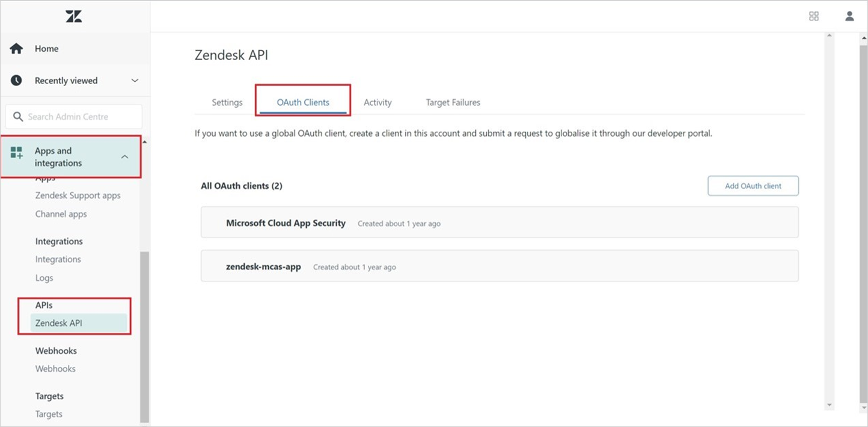Select the Home icon in the sidebar
The image size is (868, 427).
coord(16,48)
